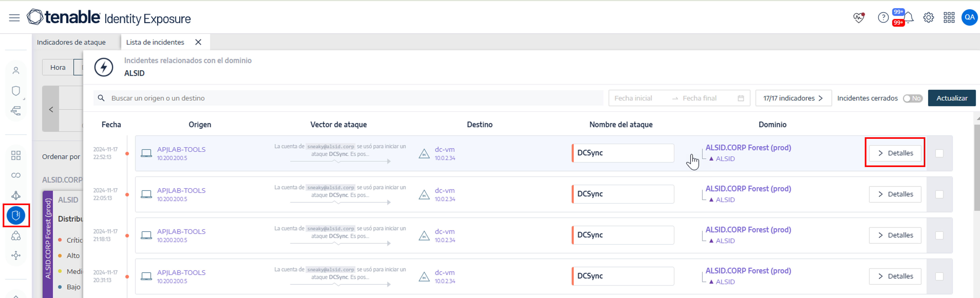Screen dimensions: 980x298
Task: Click the Actualizar button
Action: [x=952, y=98]
